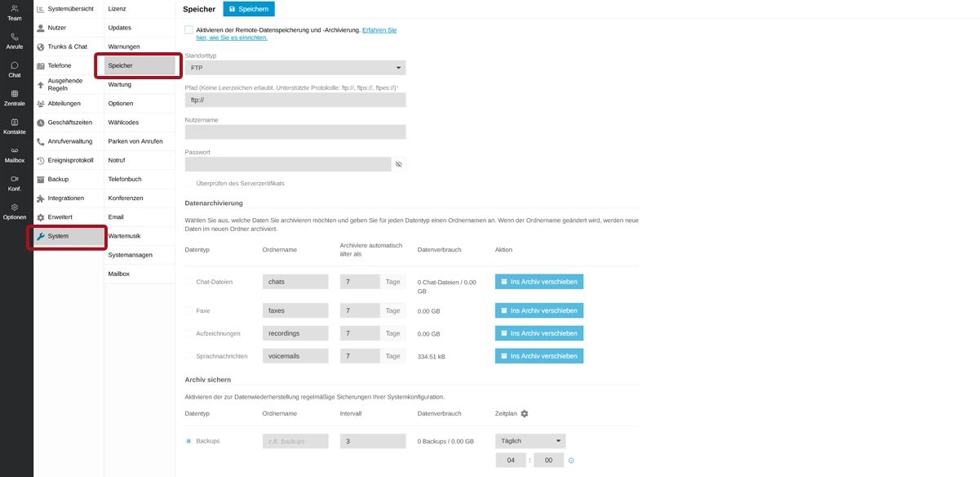This screenshot has width=980, height=477.
Task: Check the Sprachnachrichten archive checkbox
Action: tap(189, 356)
